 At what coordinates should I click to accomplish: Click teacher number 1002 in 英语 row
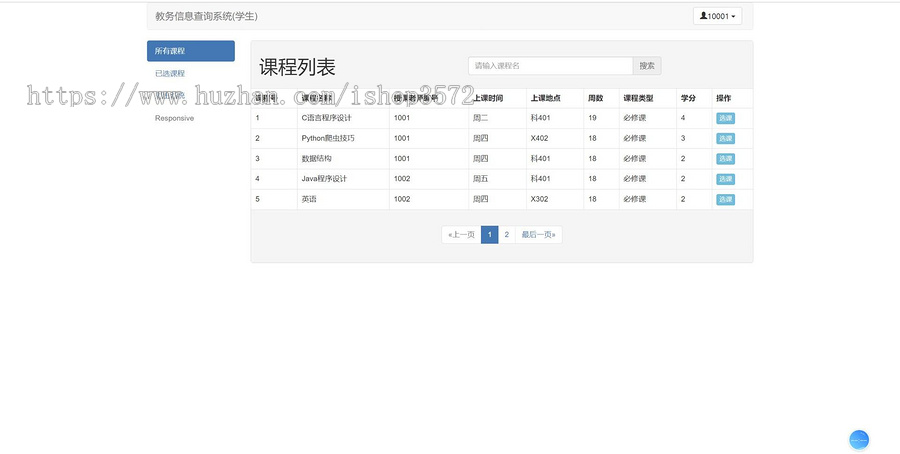click(402, 199)
